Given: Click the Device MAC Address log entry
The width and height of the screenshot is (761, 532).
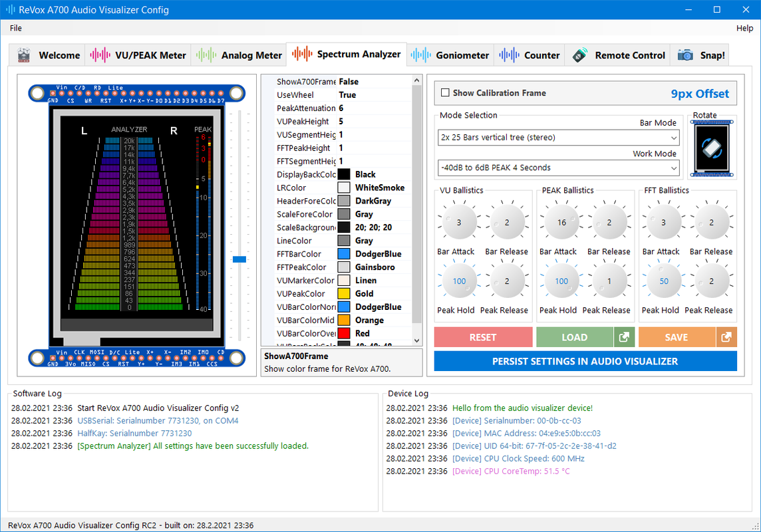Looking at the screenshot, I should click(527, 433).
